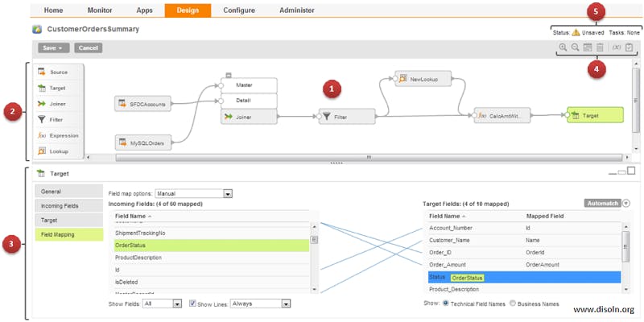Select the isDeleted incoming field row
Image resolution: width=644 pixels, height=322 pixels.
click(x=210, y=283)
